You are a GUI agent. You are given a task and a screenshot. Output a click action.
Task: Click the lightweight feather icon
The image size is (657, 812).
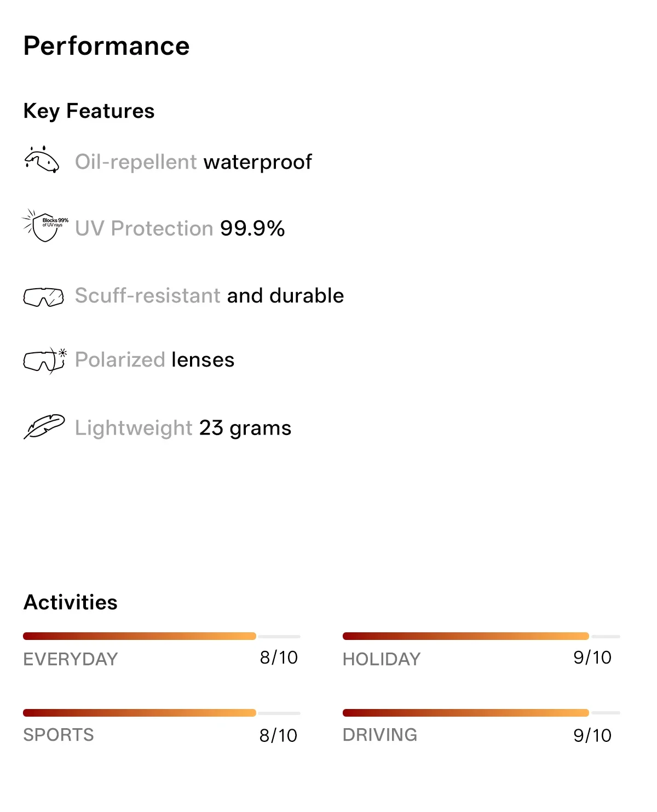[x=44, y=426]
